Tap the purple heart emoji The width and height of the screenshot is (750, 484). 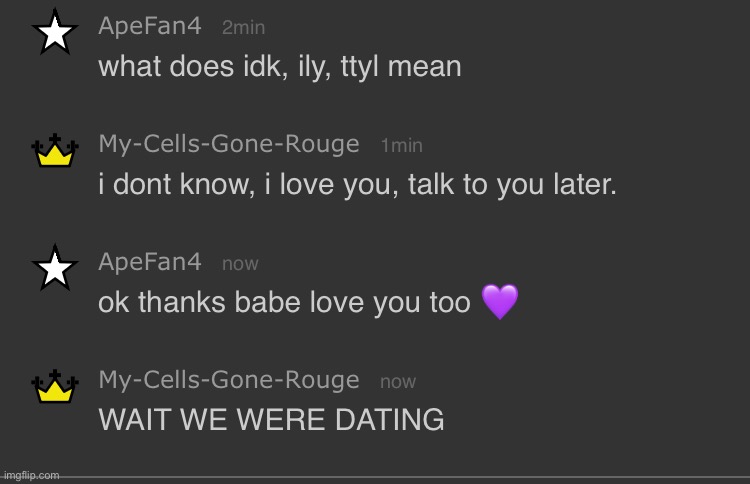500,301
